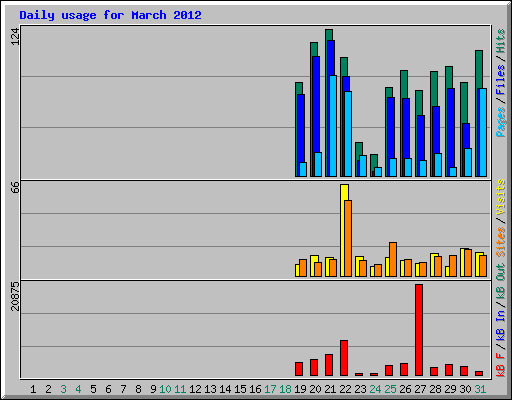512x400 pixels.
Task: Select the red kB bar for day 19
Action: click(x=299, y=369)
